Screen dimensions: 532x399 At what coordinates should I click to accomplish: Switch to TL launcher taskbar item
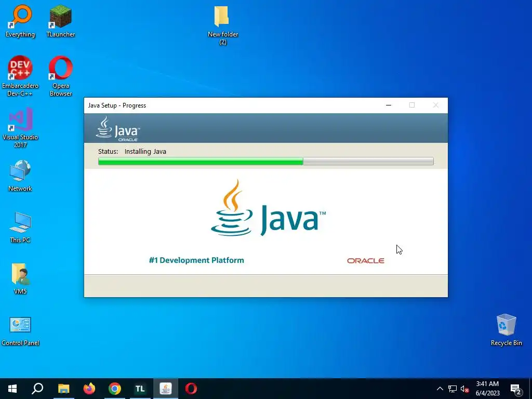140,389
